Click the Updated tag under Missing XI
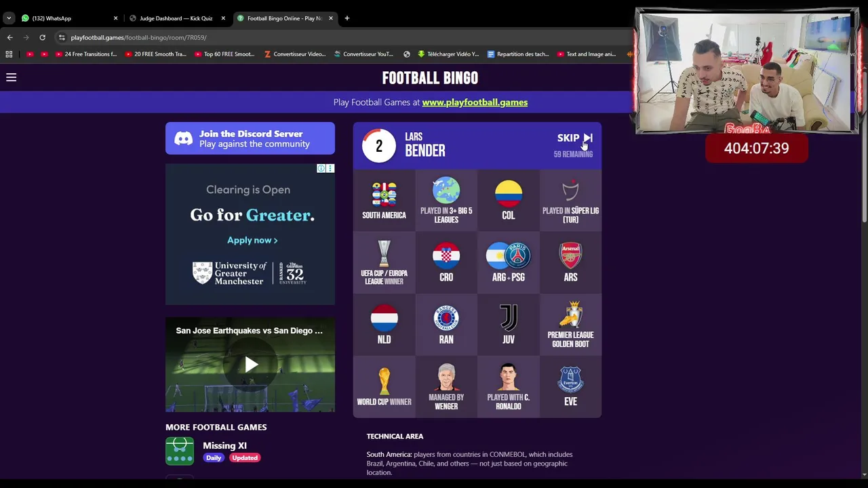The image size is (868, 488). [244, 457]
